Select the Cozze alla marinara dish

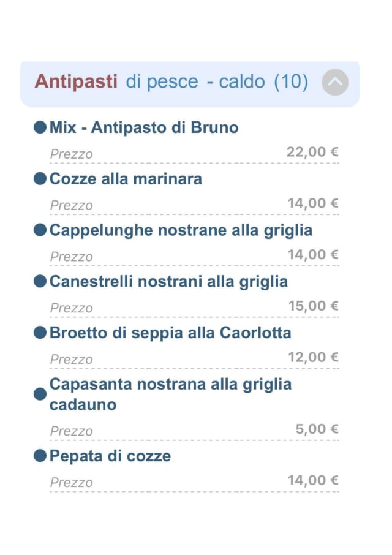126,179
